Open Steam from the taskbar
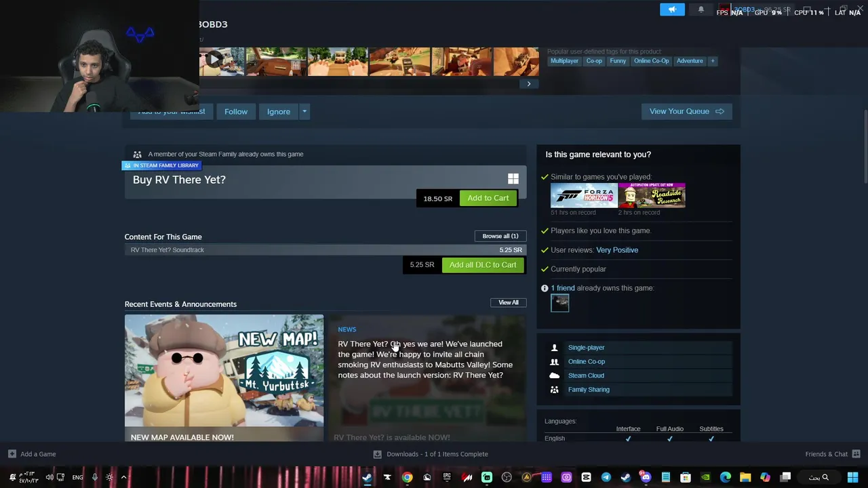The image size is (868, 488). [368, 477]
